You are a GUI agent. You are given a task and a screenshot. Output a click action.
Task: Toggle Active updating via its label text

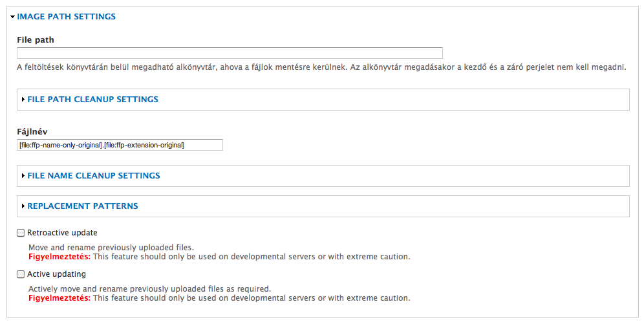[57, 274]
